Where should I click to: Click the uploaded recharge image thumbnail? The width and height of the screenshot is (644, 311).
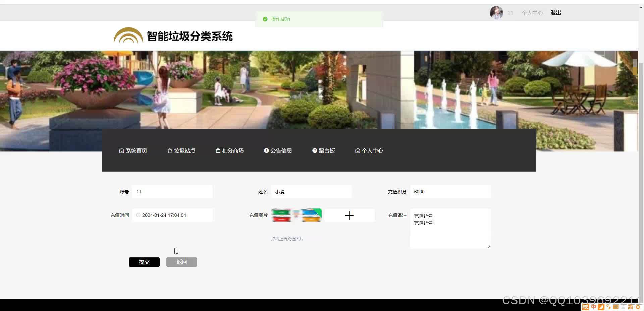(x=296, y=215)
